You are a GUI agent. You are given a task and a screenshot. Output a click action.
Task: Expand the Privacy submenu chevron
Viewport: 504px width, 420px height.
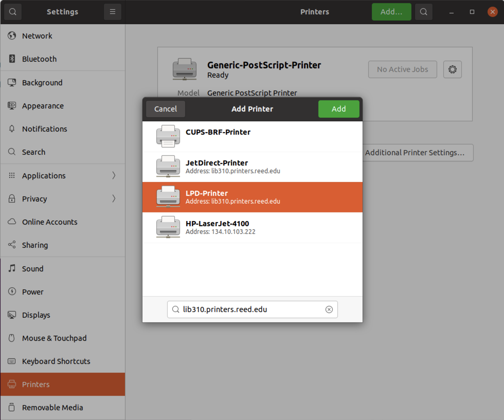click(114, 199)
